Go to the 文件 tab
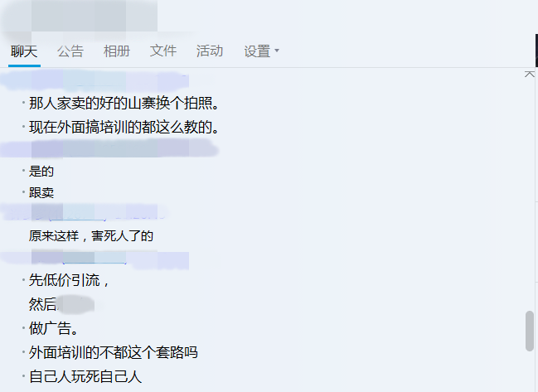Screen dimensions: 538x392 point(163,51)
